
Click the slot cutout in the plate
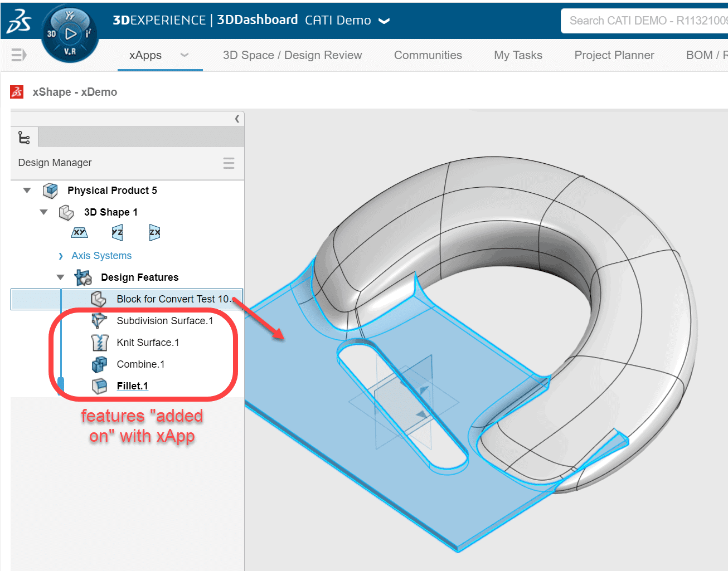point(401,407)
